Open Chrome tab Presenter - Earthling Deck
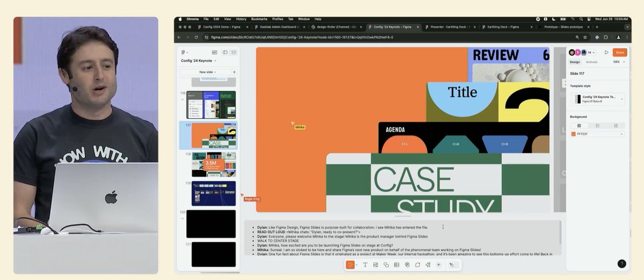644x280 pixels. coord(450,26)
